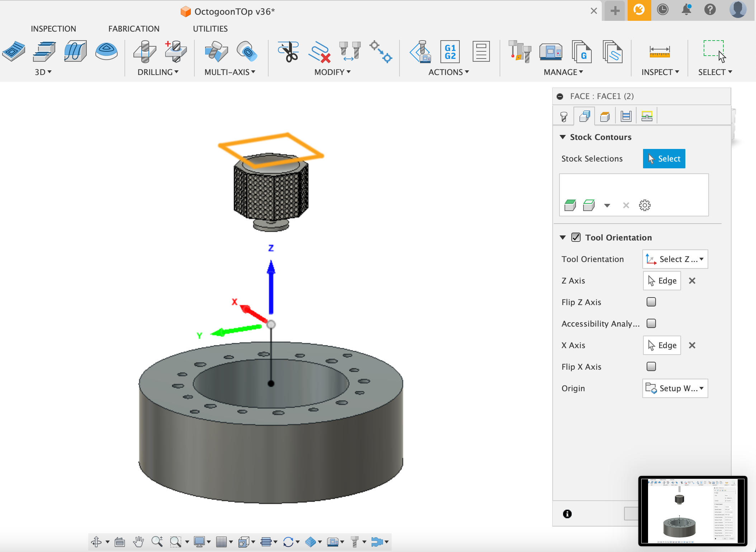Click the window selection tool icon
Image resolution: width=756 pixels, height=552 pixels.
point(714,51)
